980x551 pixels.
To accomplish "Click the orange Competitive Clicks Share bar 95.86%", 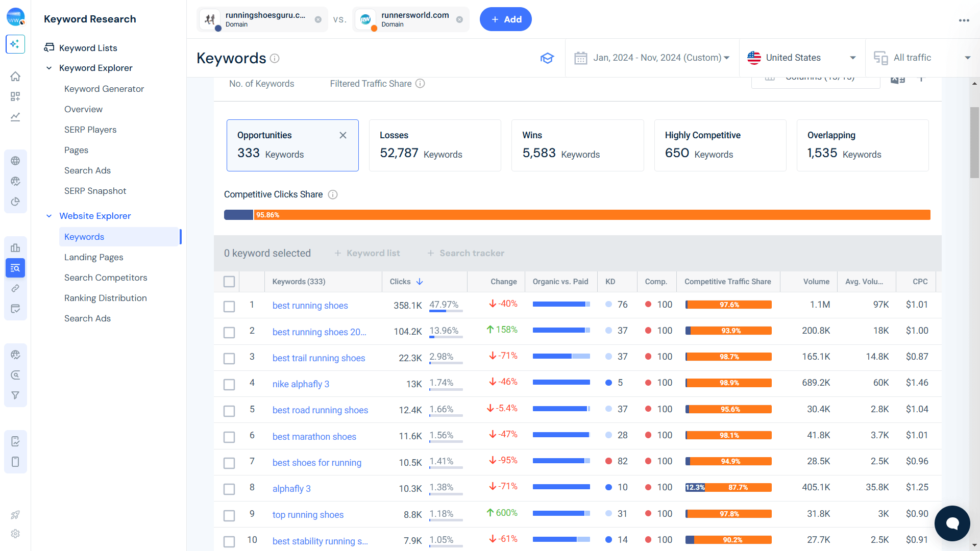I will pyautogui.click(x=592, y=215).
